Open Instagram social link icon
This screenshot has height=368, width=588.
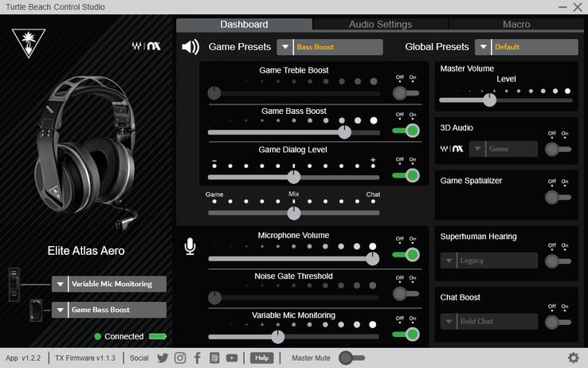pyautogui.click(x=180, y=358)
